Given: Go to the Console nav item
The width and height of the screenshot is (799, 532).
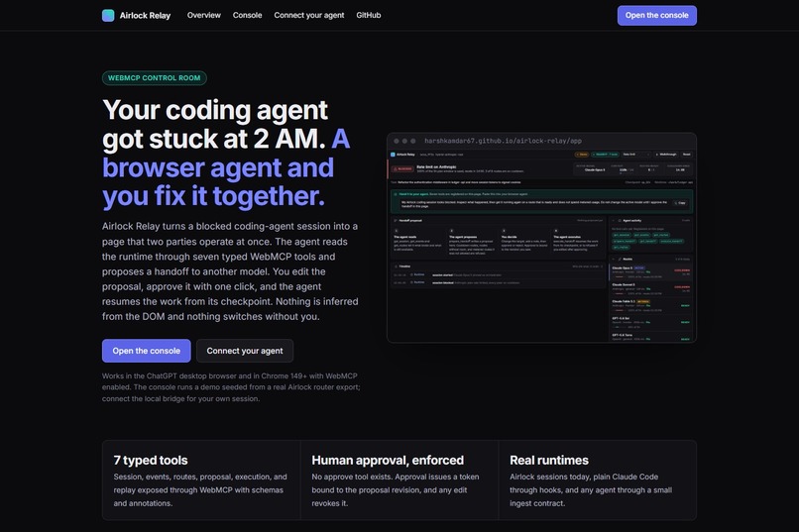Looking at the screenshot, I should [x=247, y=15].
